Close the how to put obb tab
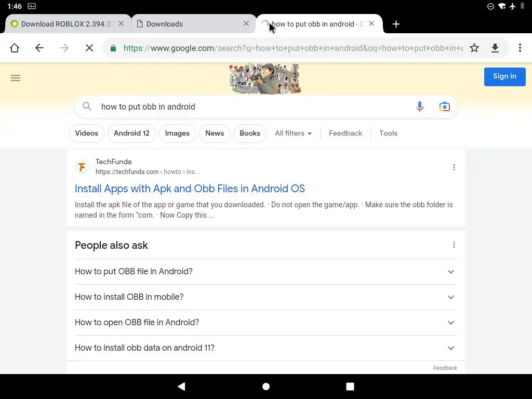Screen dimensions: 532x399 pyautogui.click(x=371, y=24)
